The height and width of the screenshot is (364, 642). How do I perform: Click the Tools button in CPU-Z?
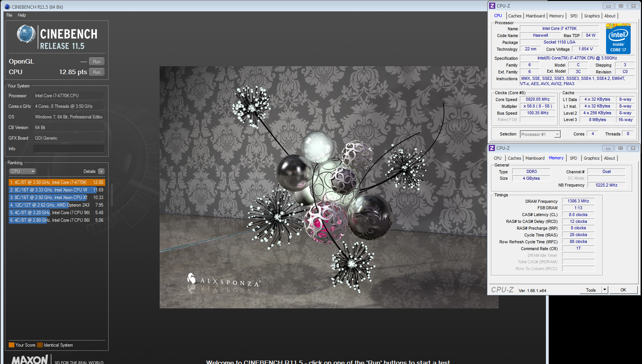pyautogui.click(x=591, y=290)
